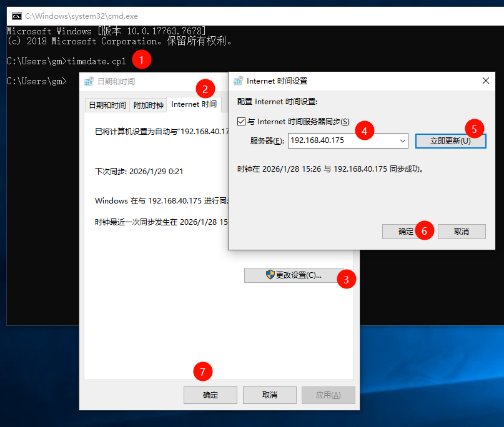Click 取消 at bottom of 日期和时间 dialog
The width and height of the screenshot is (504, 427).
pos(269,395)
